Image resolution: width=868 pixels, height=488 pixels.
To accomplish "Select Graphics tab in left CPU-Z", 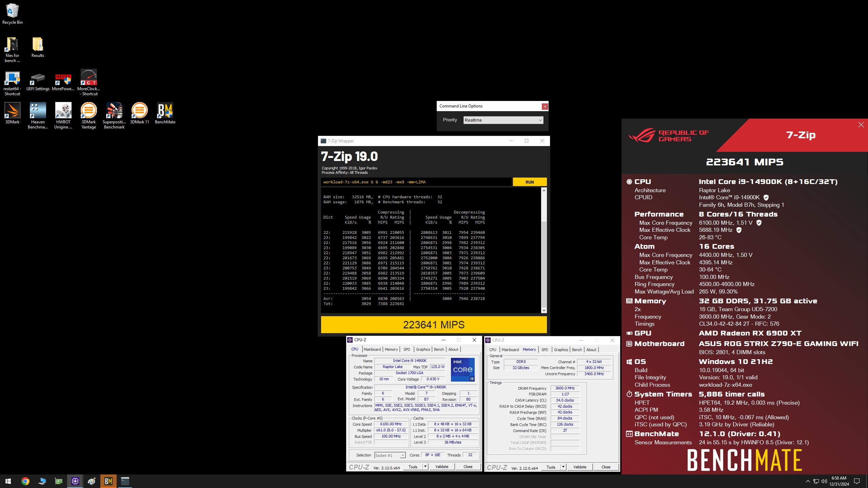I will point(423,349).
